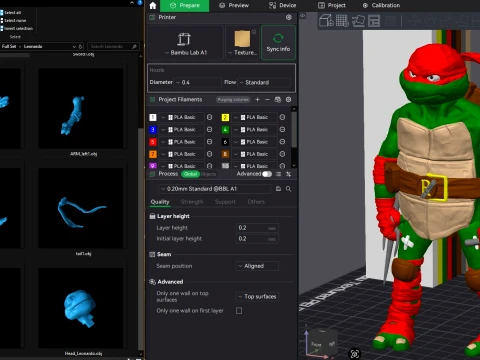The height and width of the screenshot is (360, 480).
Task: Save the process preset icon
Action: coord(278,189)
